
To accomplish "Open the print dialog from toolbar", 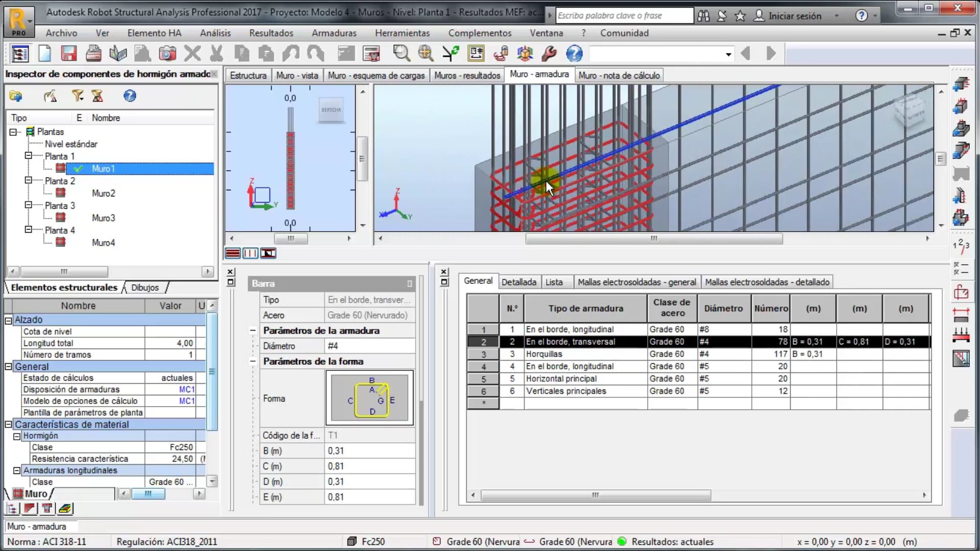I will [x=94, y=53].
